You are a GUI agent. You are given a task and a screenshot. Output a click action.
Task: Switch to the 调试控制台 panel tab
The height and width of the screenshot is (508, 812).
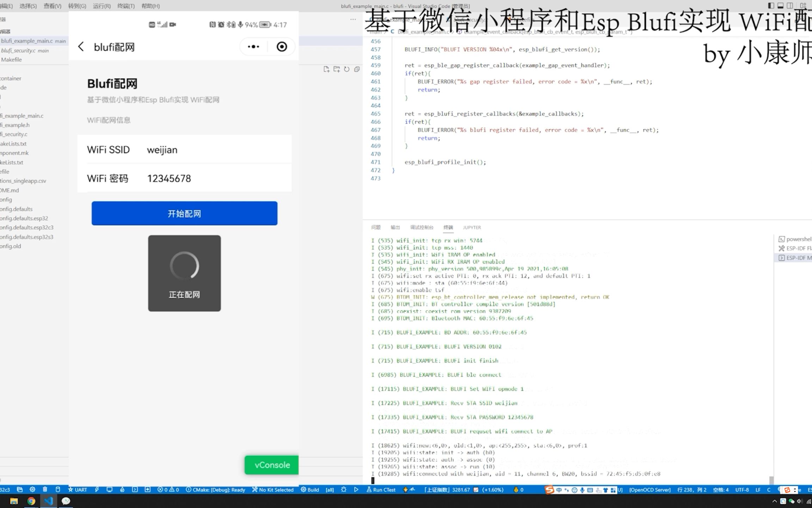(422, 227)
